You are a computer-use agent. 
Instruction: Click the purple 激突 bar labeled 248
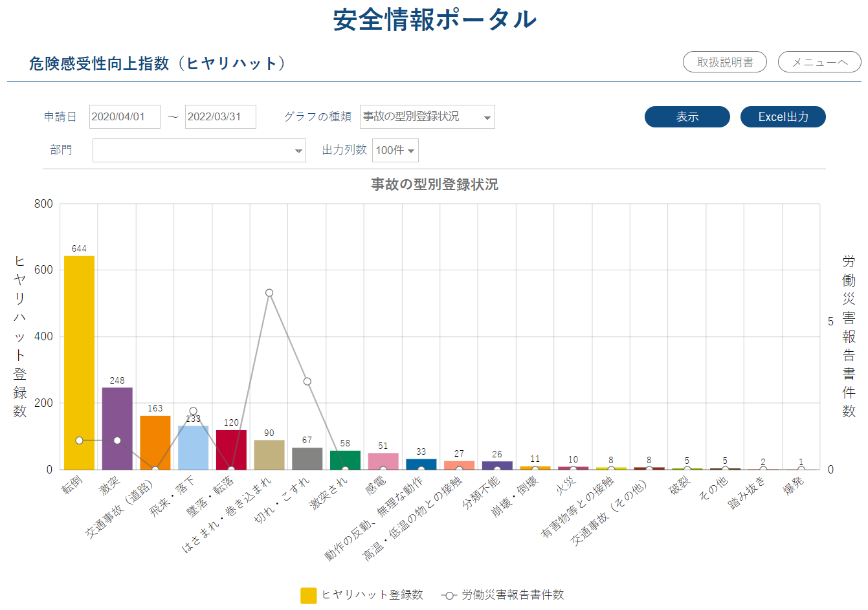pyautogui.click(x=117, y=428)
